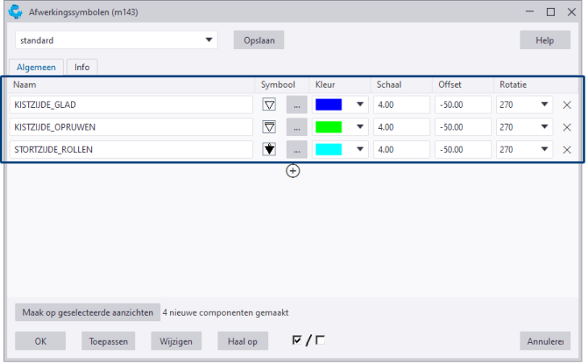Click Maak op geselecteerde aanzichten
Screen dimensions: 588x364
[88, 312]
